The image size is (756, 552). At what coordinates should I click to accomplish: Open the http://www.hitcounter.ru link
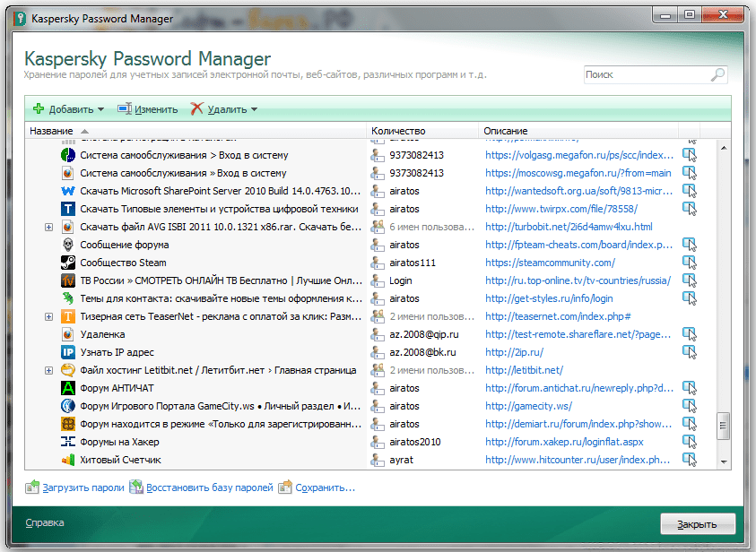(x=578, y=460)
